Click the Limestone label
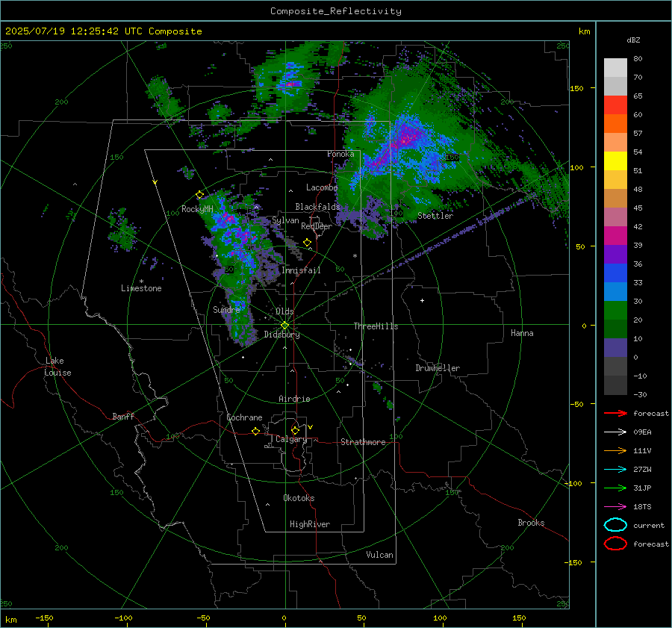Screen dimensions: 672x628 141,288
